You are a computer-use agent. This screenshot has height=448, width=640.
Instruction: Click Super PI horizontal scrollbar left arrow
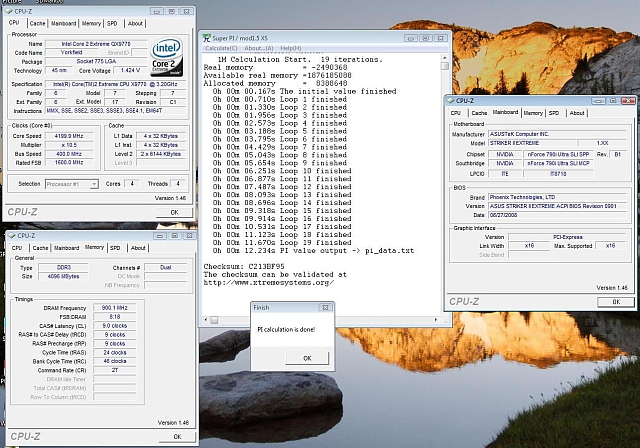click(x=206, y=320)
